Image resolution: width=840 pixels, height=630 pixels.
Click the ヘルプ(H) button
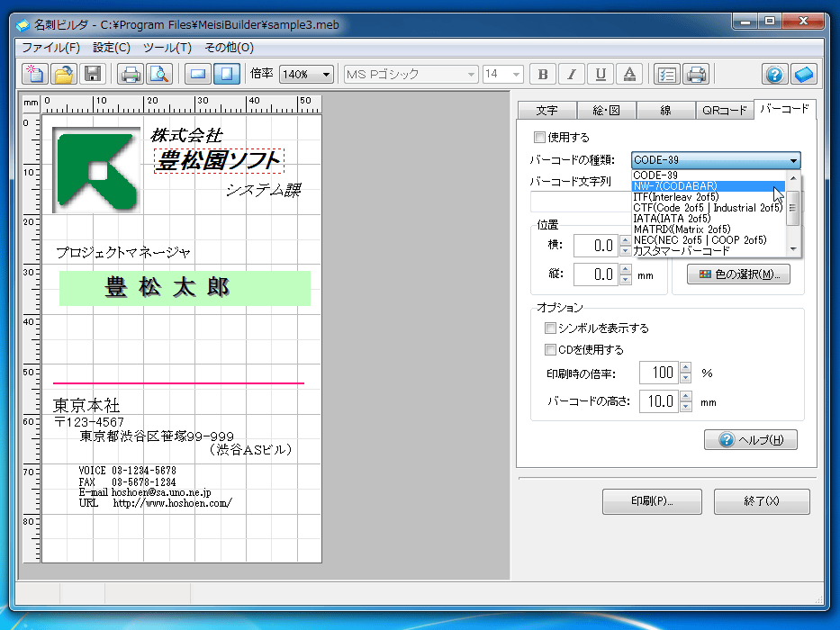(x=751, y=440)
